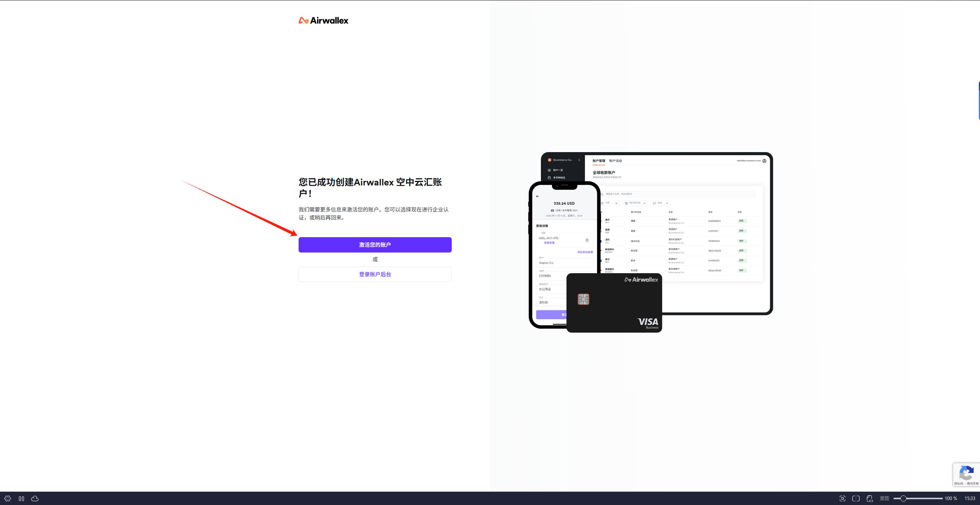Click the pause columns icon in bottom bar
The width and height of the screenshot is (980, 505).
(21, 498)
